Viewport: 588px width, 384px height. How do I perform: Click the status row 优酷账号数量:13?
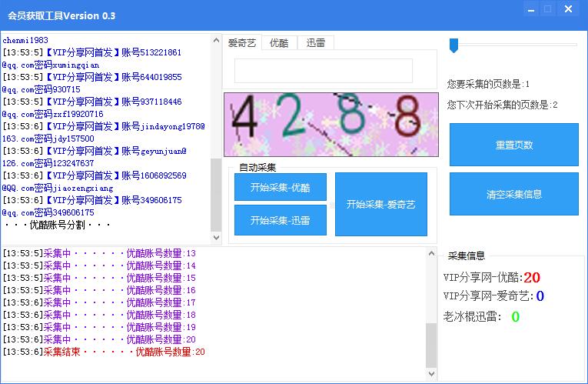click(x=99, y=253)
